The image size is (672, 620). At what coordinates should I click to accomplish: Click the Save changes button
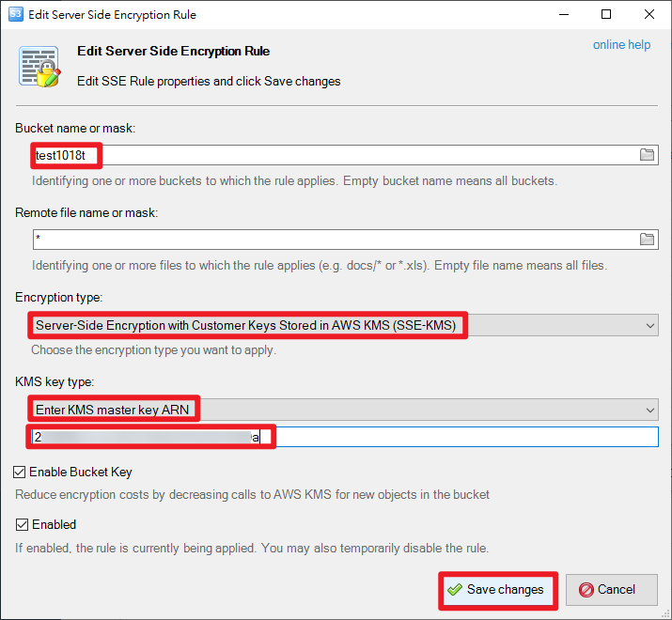click(x=498, y=590)
